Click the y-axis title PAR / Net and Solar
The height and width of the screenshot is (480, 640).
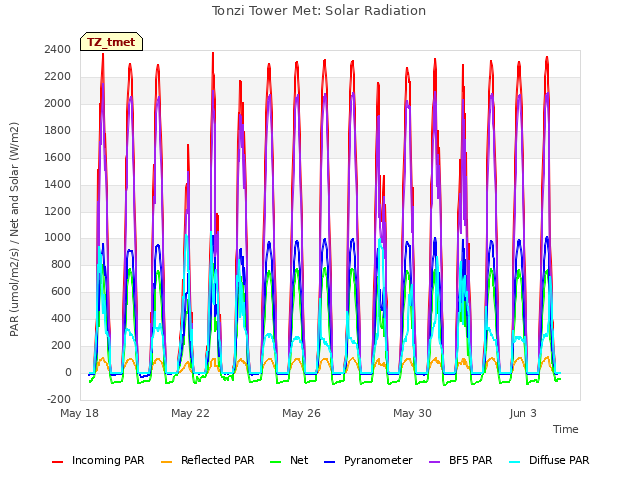[14, 229]
